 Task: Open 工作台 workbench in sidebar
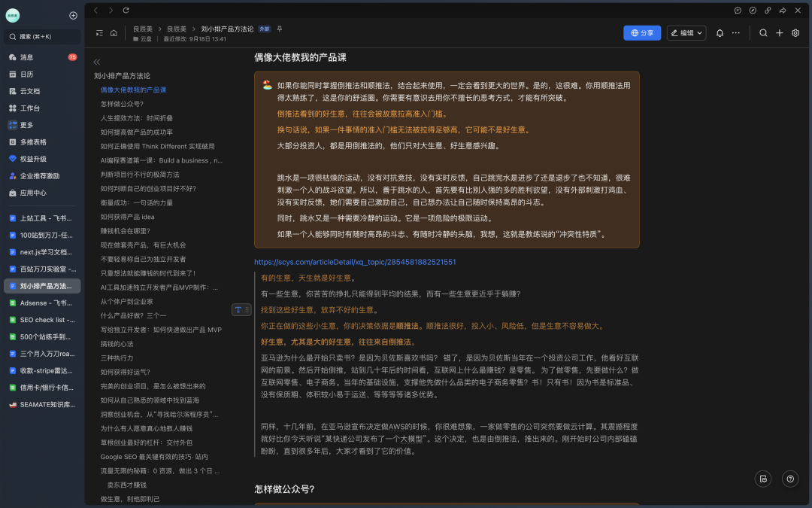(42, 108)
